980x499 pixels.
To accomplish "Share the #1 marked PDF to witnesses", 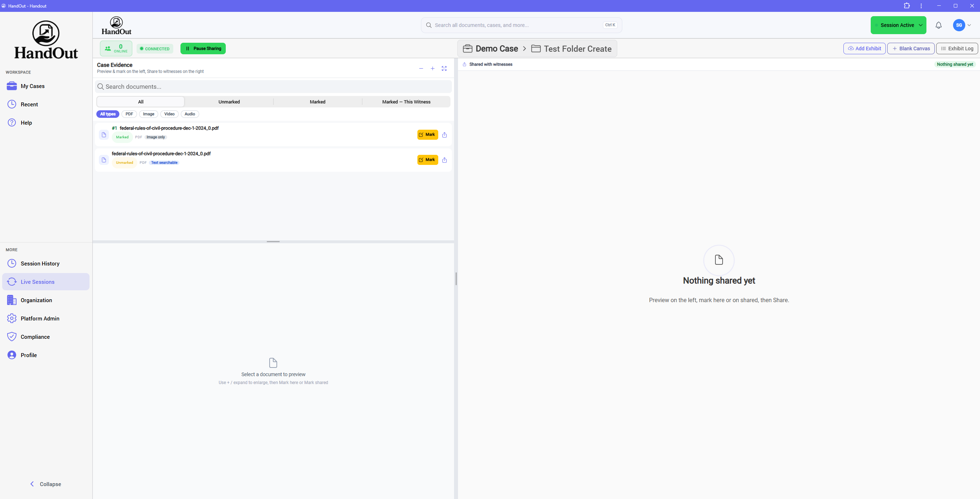I will click(x=444, y=134).
